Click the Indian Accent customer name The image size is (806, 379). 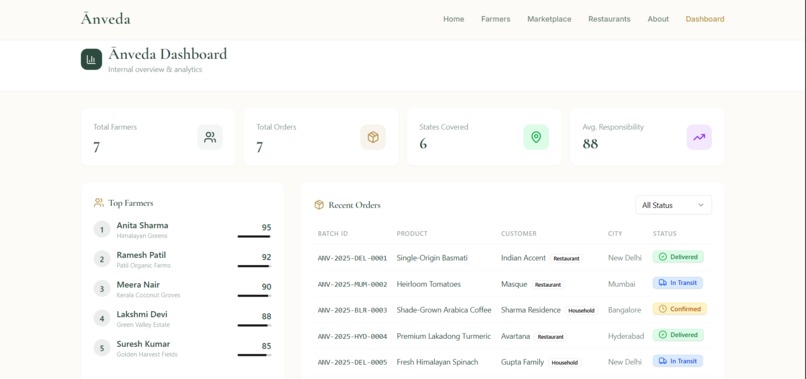point(523,258)
